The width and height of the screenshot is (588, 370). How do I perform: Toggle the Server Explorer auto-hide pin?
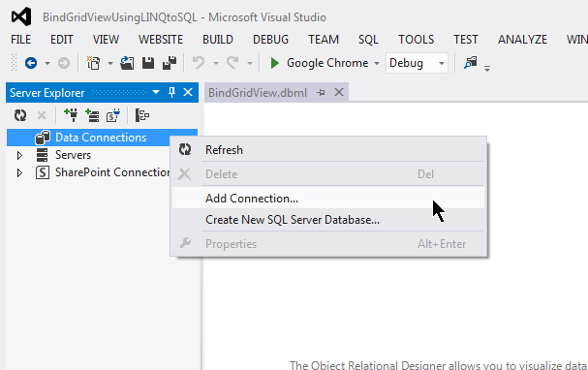click(x=171, y=92)
